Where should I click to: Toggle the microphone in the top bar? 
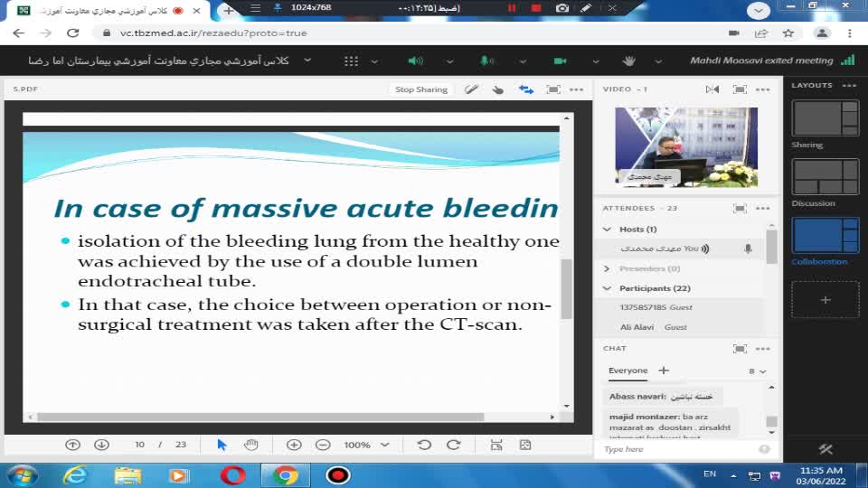[x=486, y=61]
